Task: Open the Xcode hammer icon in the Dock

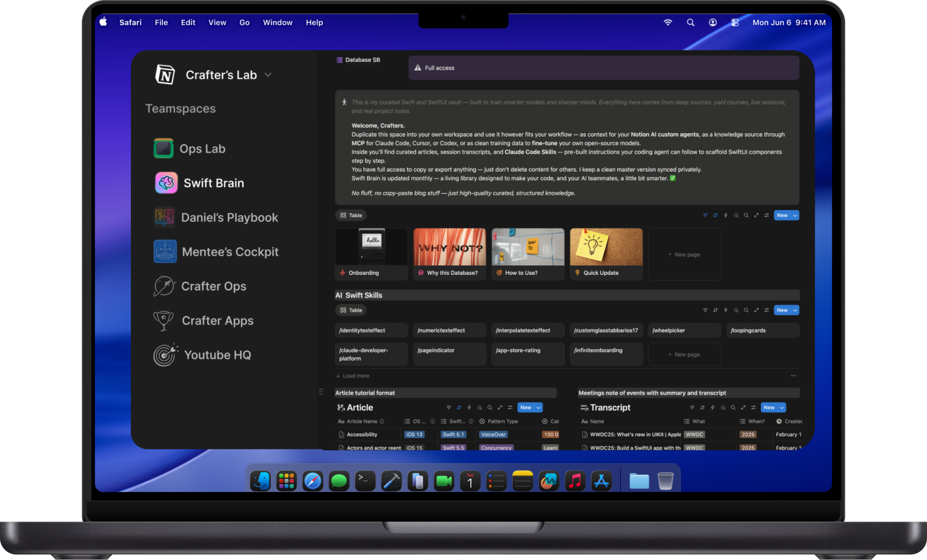Action: click(392, 481)
